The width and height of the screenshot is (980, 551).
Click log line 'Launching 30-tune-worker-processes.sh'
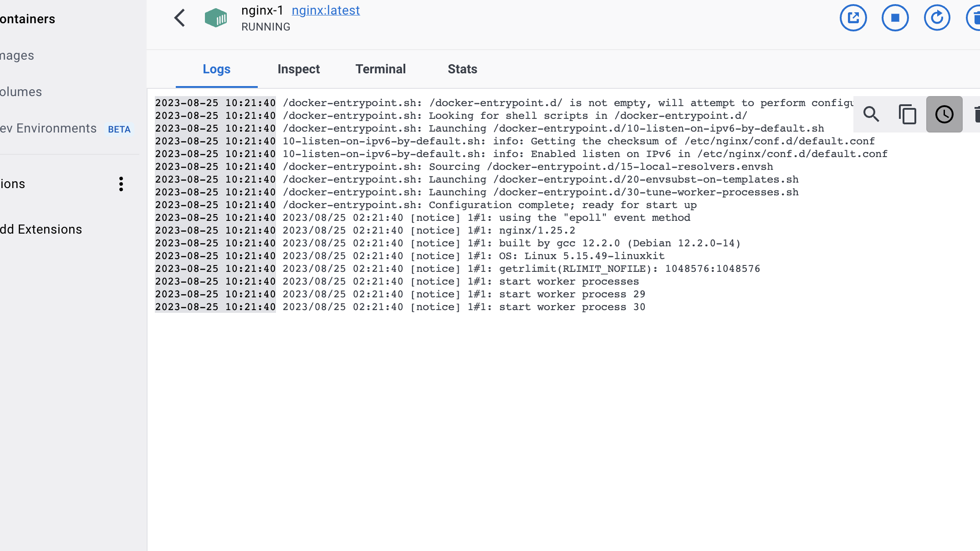click(477, 192)
